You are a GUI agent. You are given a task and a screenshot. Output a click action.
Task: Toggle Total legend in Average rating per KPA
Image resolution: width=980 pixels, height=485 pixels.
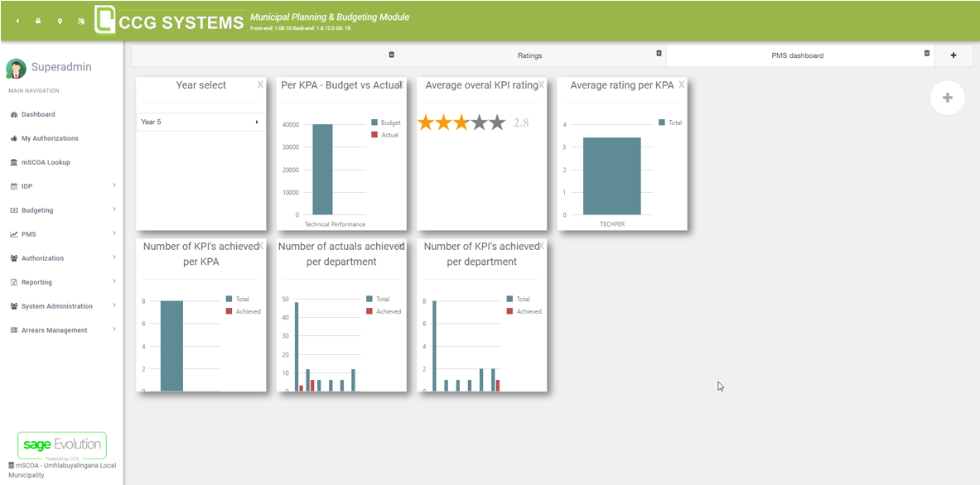pyautogui.click(x=670, y=122)
